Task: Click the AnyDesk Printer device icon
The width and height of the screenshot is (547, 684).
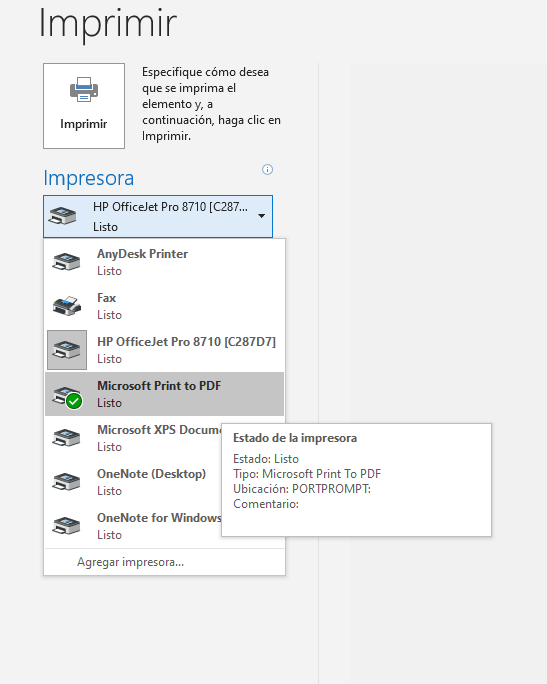Action: pos(66,262)
